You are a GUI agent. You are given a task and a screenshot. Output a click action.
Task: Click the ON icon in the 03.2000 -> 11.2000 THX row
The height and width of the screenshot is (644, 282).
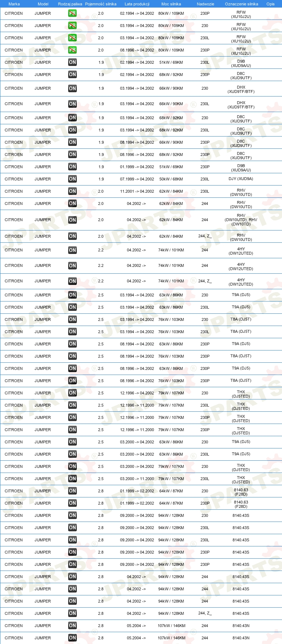72,479
